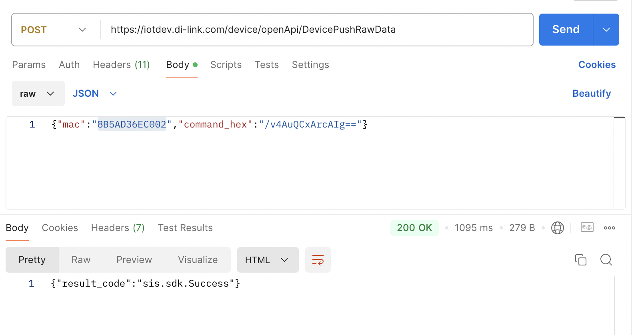Image resolution: width=644 pixels, height=335 pixels.
Task: Open the request Settings tab
Action: [310, 65]
